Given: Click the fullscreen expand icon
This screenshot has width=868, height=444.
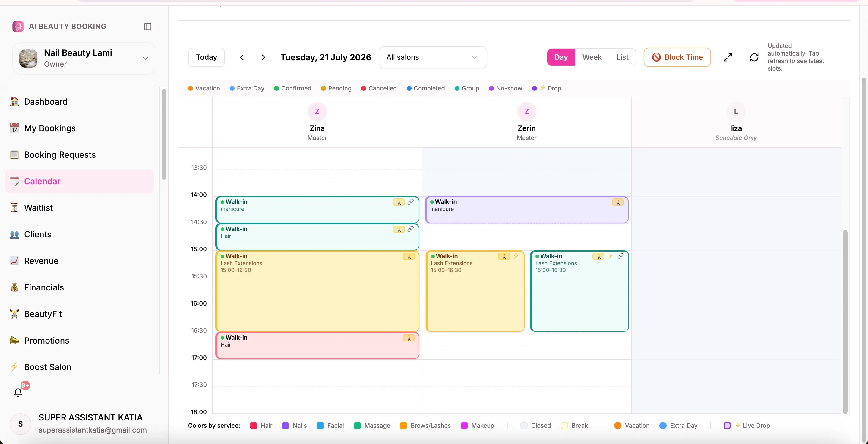Looking at the screenshot, I should [728, 57].
